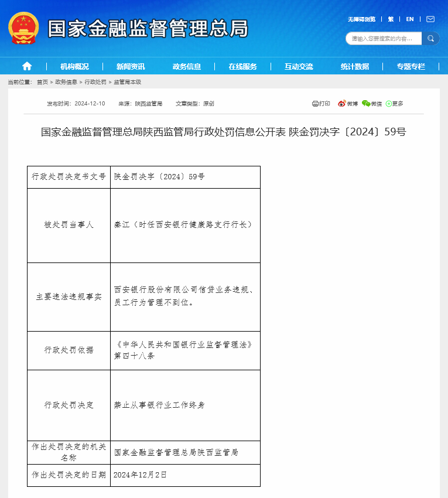Click the search magnifier button
448x498 pixels.
point(430,39)
